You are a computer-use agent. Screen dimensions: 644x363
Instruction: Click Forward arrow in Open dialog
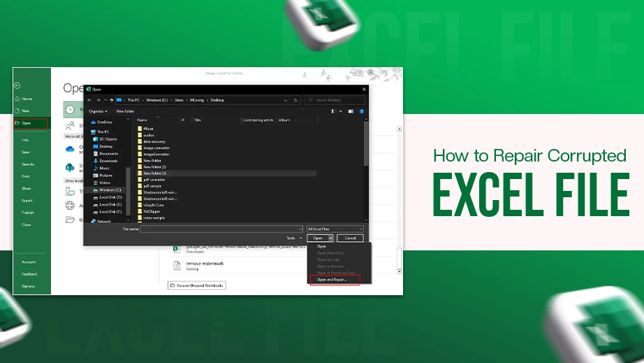(98, 100)
